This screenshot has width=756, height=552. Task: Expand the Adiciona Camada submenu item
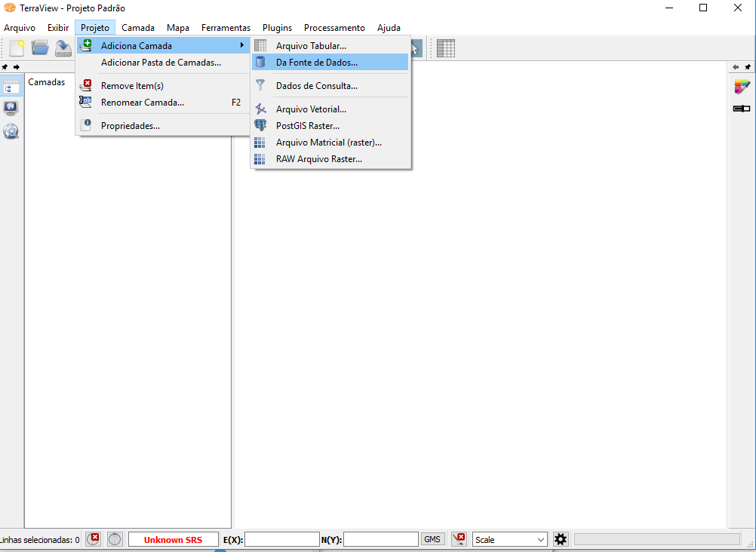click(163, 46)
